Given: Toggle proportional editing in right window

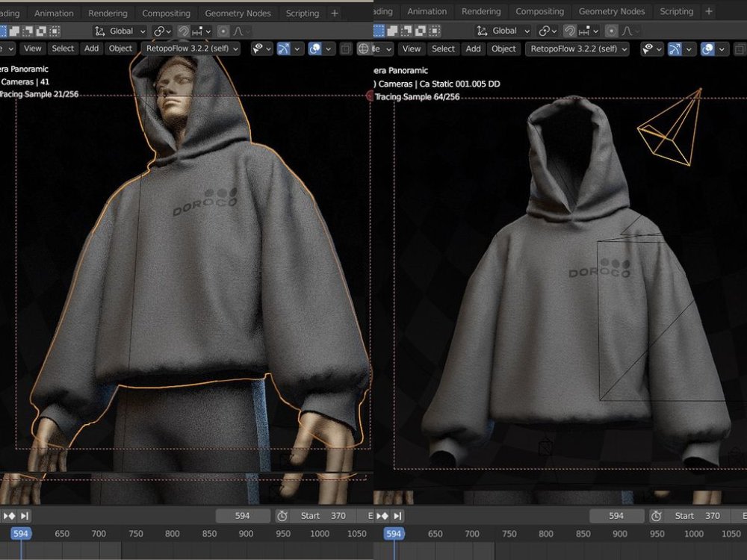Looking at the screenshot, I should (x=611, y=31).
